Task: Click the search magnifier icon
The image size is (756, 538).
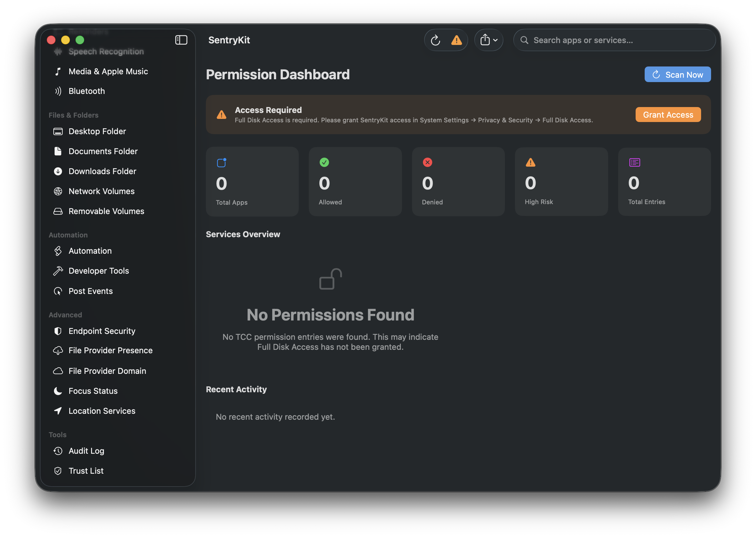Action: 524,40
